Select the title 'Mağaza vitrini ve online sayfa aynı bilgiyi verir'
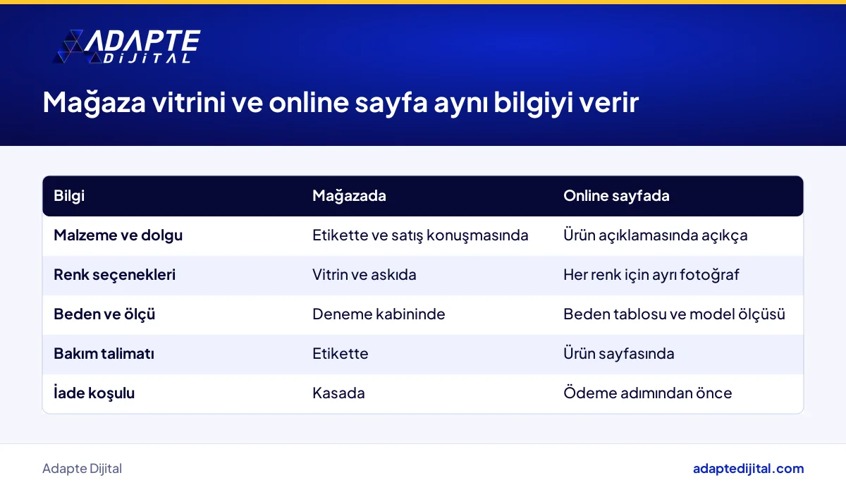Screen dimensions: 846x504 pos(341,103)
